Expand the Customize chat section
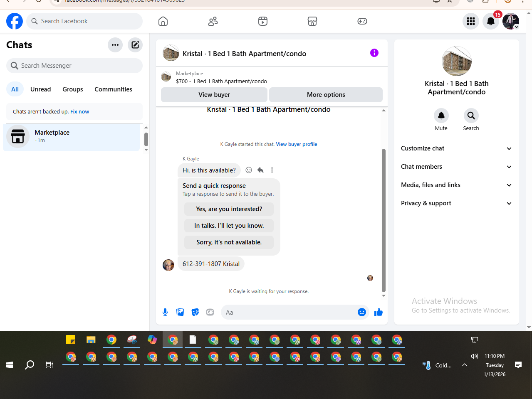The height and width of the screenshot is (399, 532). tap(457, 148)
